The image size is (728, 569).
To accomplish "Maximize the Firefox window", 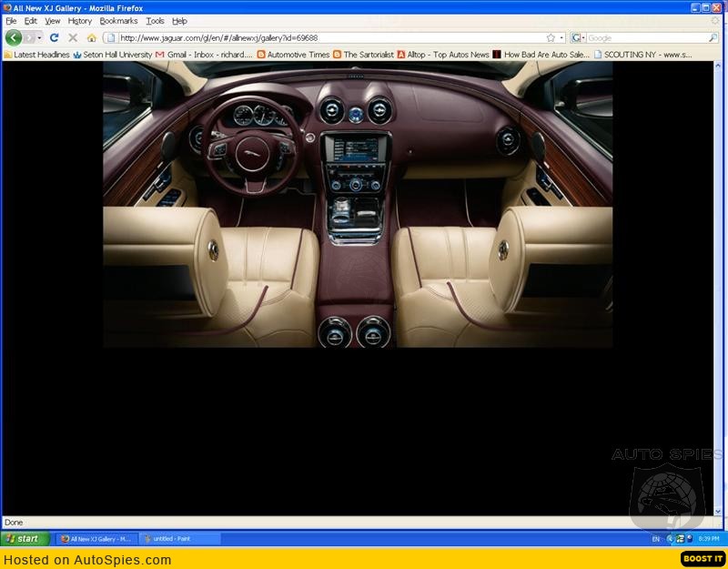I will [x=706, y=7].
